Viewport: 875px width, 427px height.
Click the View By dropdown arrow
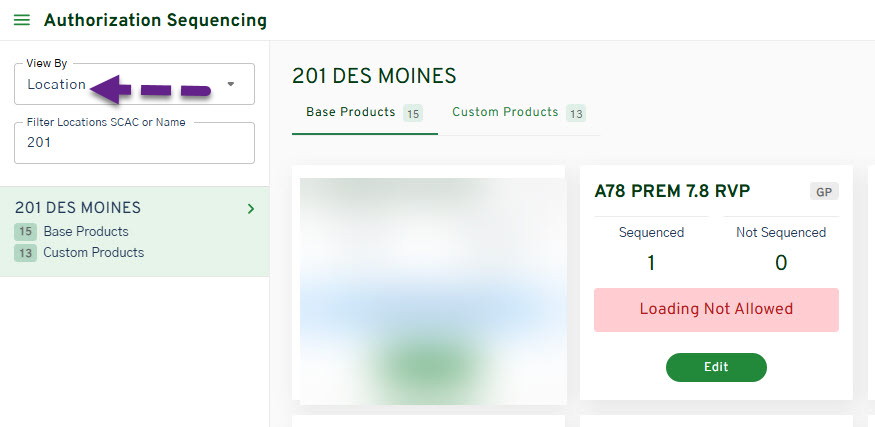coord(231,85)
